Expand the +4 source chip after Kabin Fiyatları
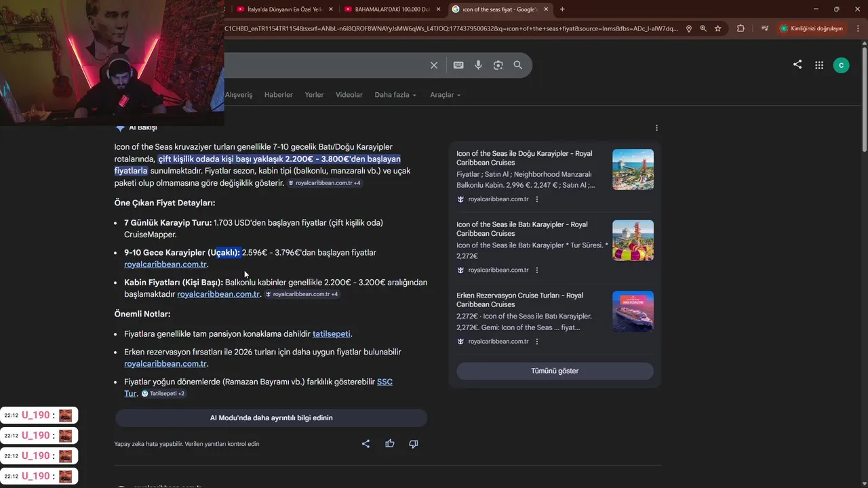The height and width of the screenshot is (488, 868). pos(302,294)
